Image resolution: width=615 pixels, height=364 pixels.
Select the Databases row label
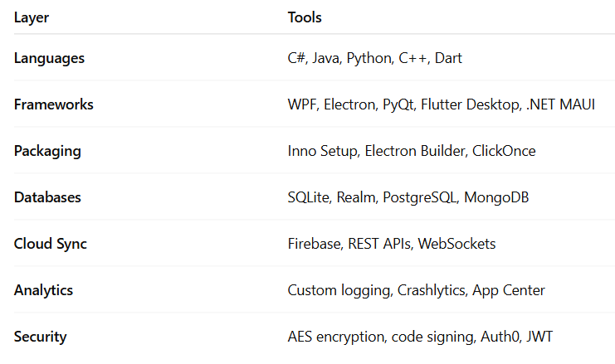coord(49,197)
